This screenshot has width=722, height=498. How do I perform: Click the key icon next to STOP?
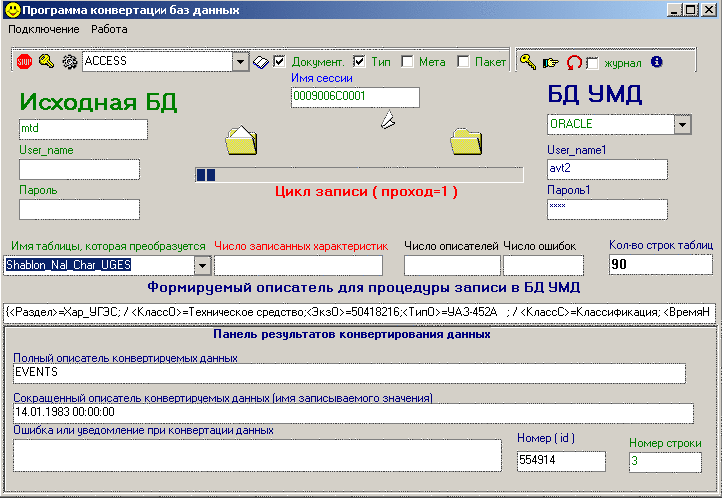click(47, 62)
